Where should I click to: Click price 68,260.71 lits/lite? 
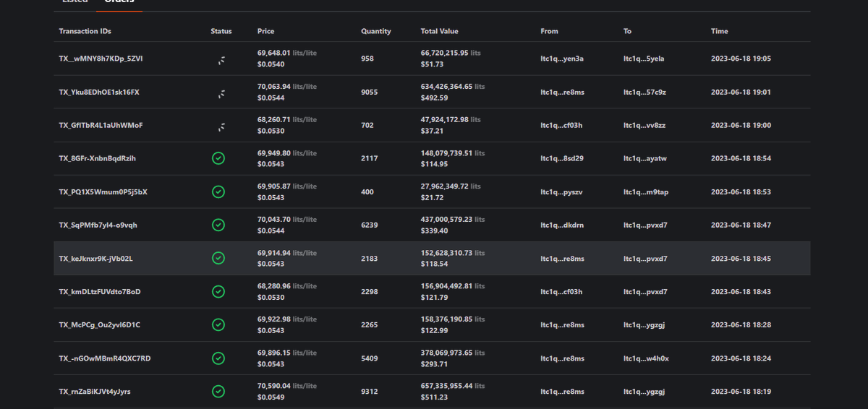point(286,119)
